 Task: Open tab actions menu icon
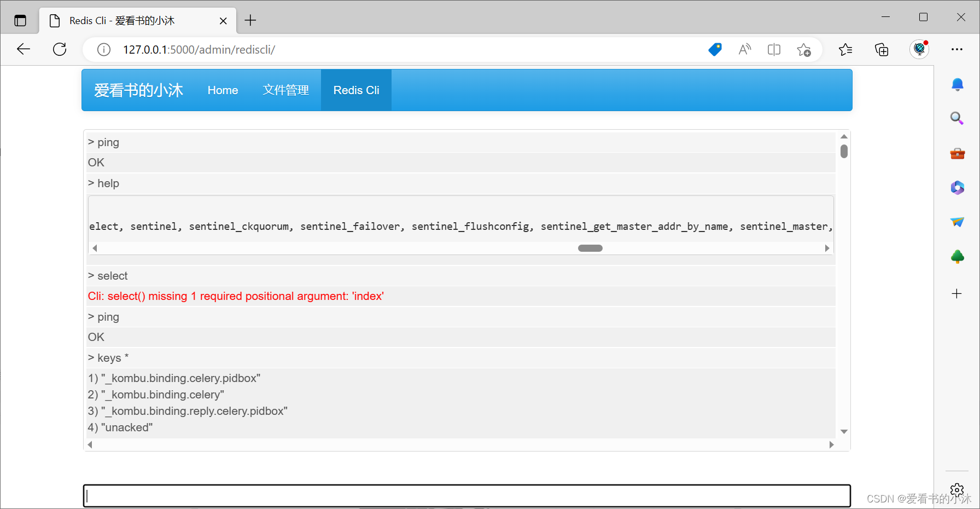pyautogui.click(x=20, y=21)
